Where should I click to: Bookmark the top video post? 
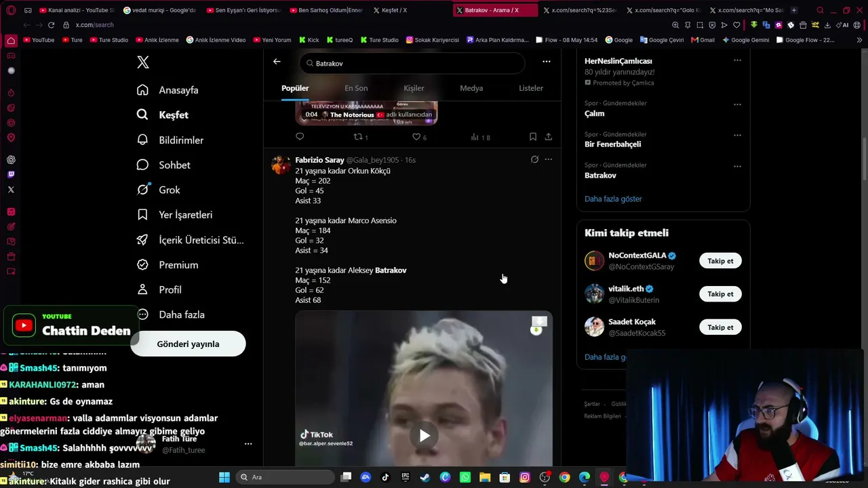click(x=533, y=137)
